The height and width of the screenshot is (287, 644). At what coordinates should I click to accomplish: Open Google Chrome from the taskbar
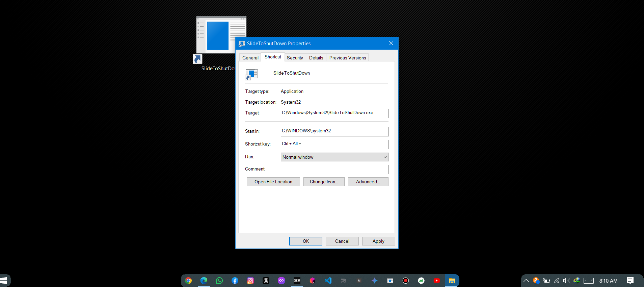[x=188, y=281]
